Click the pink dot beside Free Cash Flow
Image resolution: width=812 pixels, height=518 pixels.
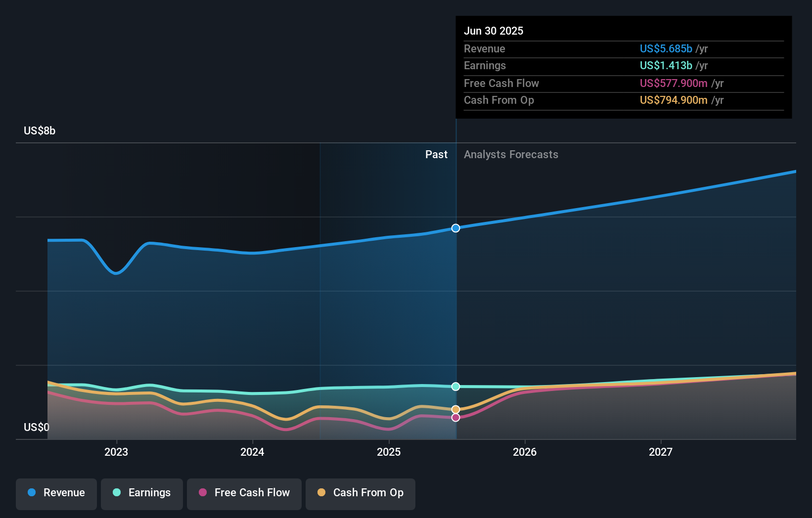[204, 493]
